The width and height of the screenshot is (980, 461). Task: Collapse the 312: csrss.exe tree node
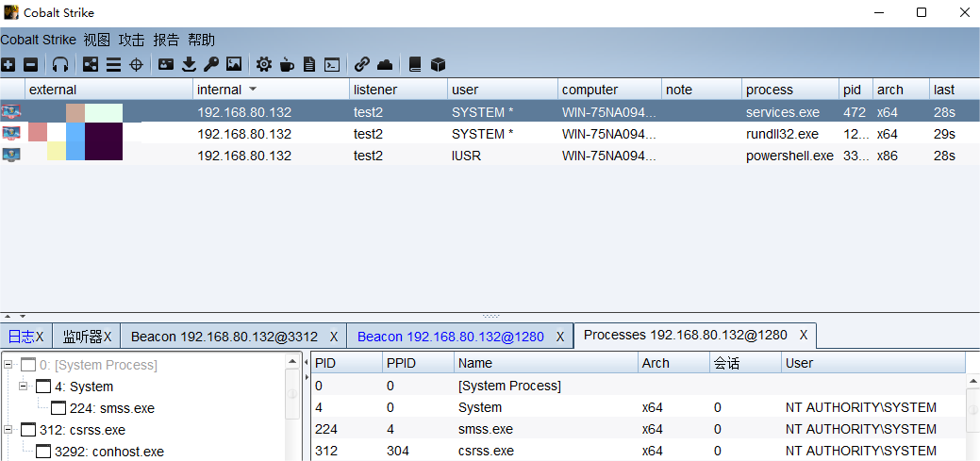pos(8,430)
